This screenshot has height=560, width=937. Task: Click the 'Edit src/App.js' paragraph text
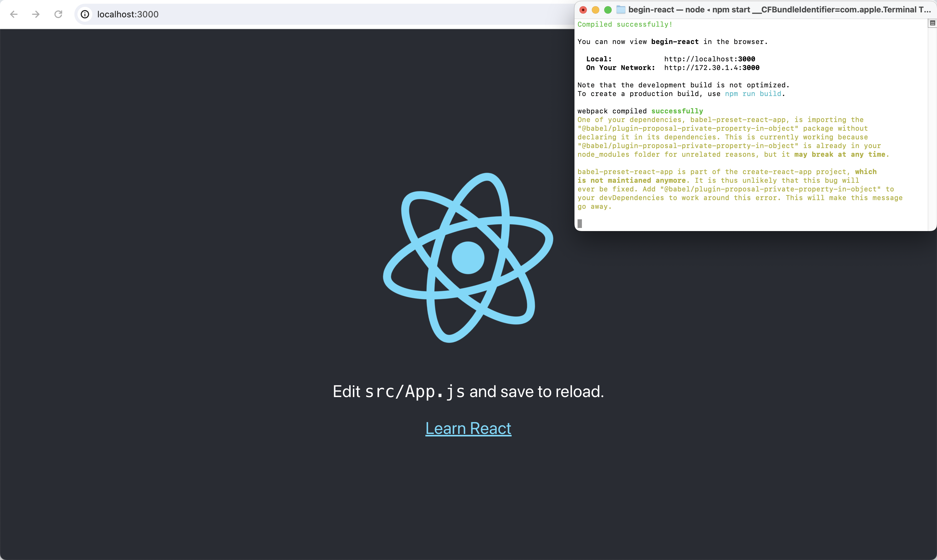pyautogui.click(x=468, y=392)
